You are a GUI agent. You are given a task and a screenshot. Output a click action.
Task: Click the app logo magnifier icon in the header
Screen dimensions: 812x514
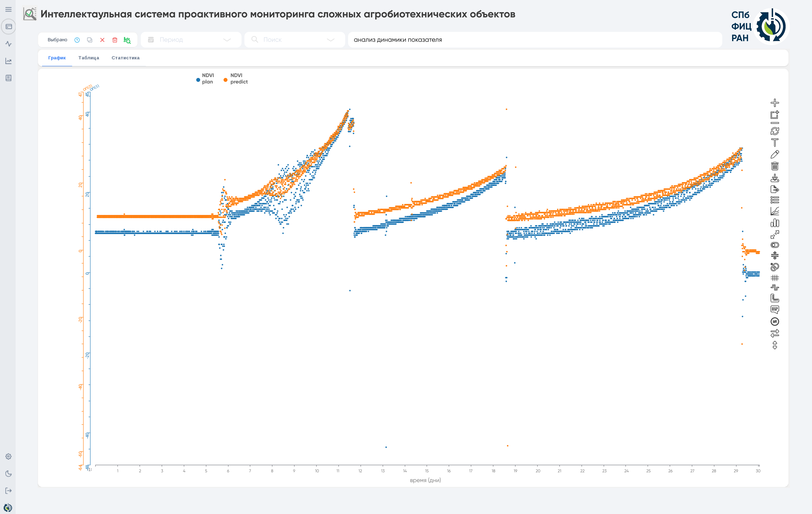30,14
